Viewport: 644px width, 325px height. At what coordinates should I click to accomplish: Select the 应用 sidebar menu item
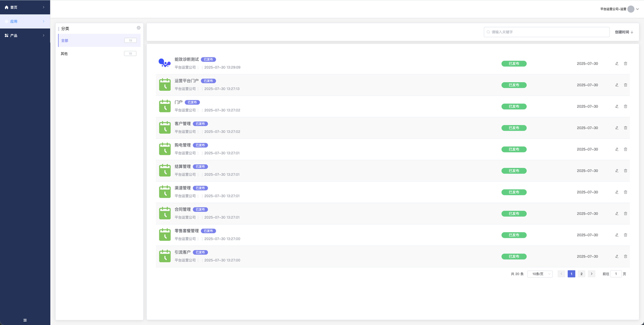point(25,22)
